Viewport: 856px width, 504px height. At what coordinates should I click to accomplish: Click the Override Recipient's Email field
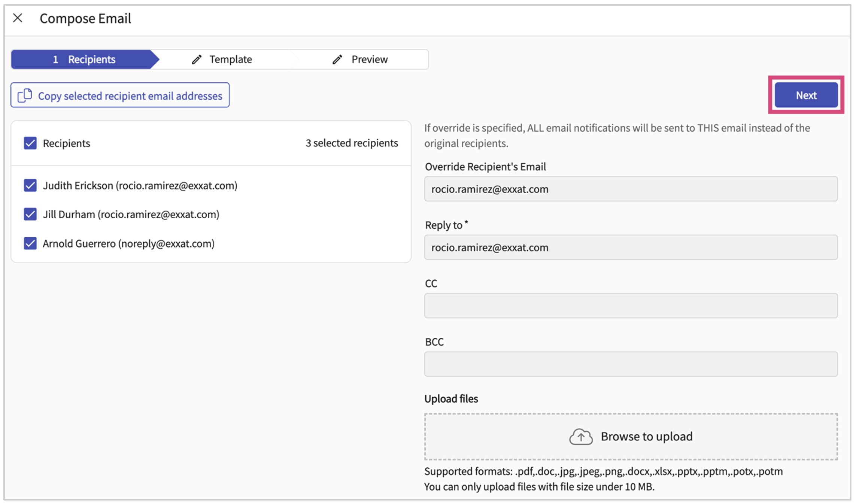(x=631, y=189)
